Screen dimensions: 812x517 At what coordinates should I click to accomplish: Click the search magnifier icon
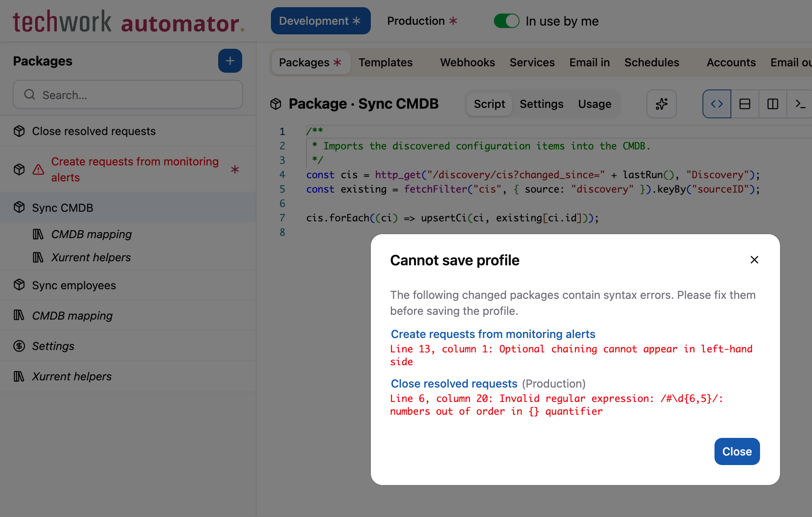[x=30, y=95]
